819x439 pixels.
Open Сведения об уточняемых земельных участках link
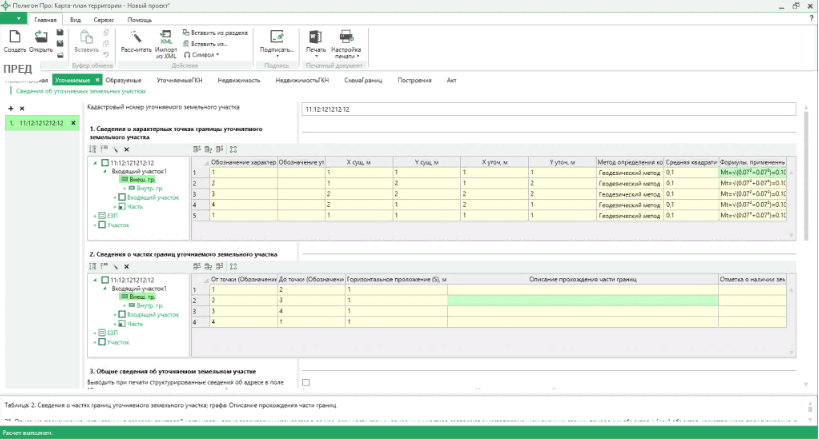point(80,90)
